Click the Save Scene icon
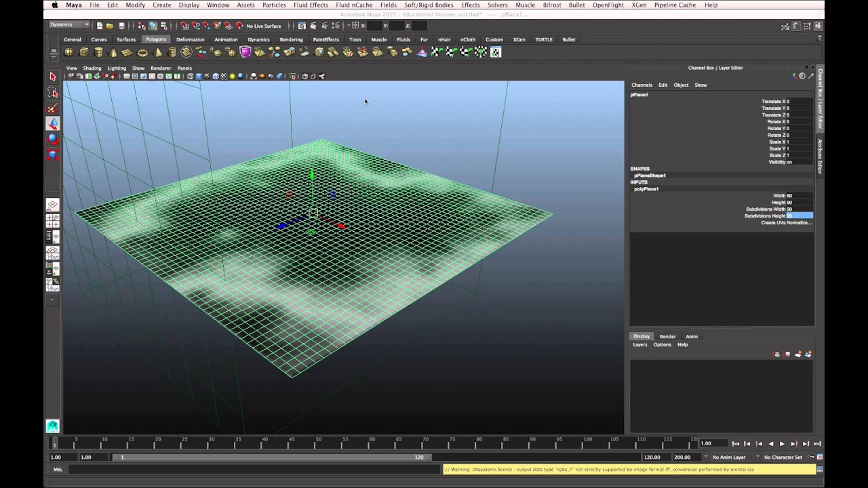This screenshot has width=868, height=488. click(x=121, y=26)
